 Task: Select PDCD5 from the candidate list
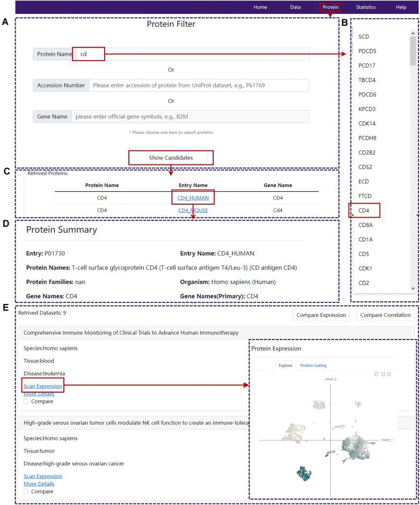367,51
